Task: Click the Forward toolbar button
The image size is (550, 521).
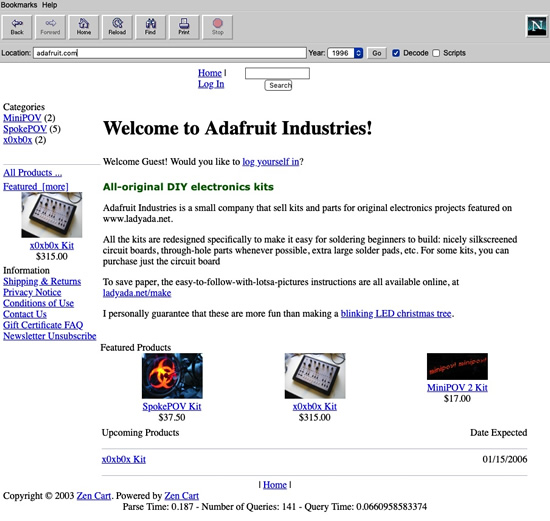Action: coord(50,27)
